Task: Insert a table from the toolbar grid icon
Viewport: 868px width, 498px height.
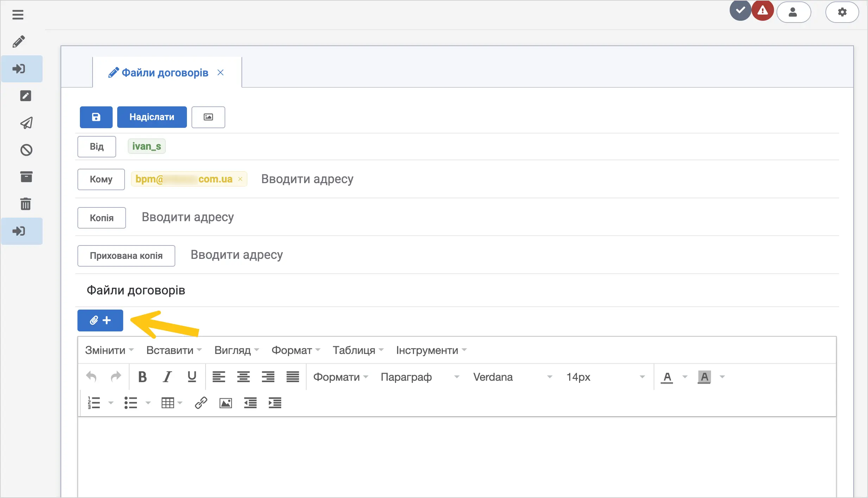Action: (x=168, y=403)
